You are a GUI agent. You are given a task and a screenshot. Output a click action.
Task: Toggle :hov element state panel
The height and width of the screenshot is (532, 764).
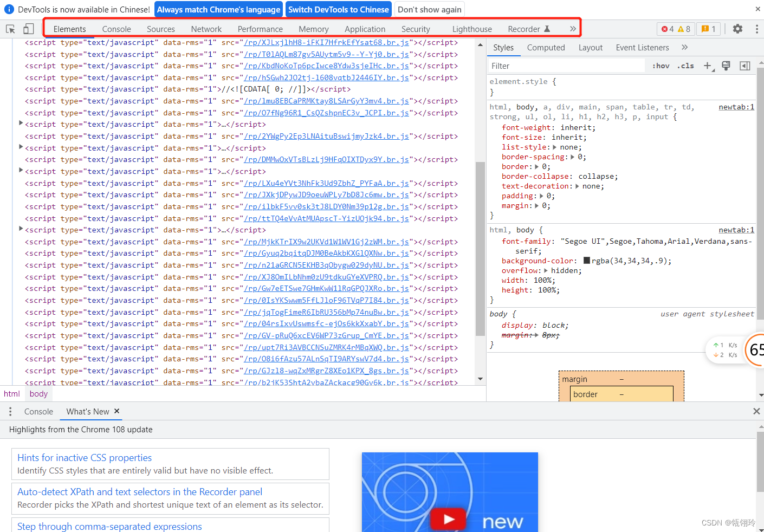(661, 66)
